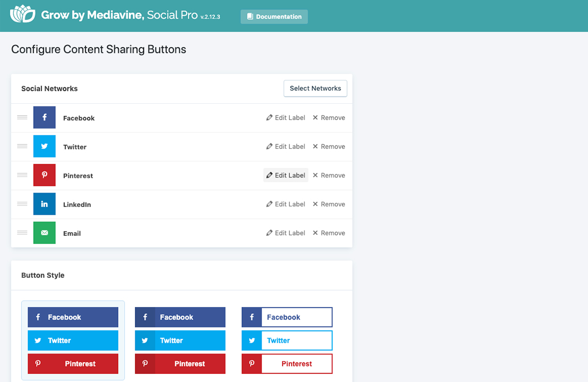The image size is (588, 382).
Task: Click the Select Networks button
Action: 315,89
